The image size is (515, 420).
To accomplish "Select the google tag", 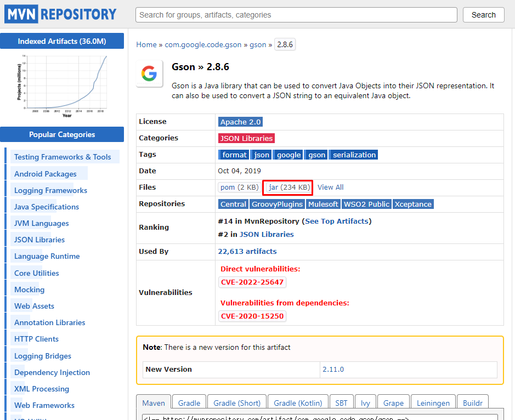I will tap(288, 155).
